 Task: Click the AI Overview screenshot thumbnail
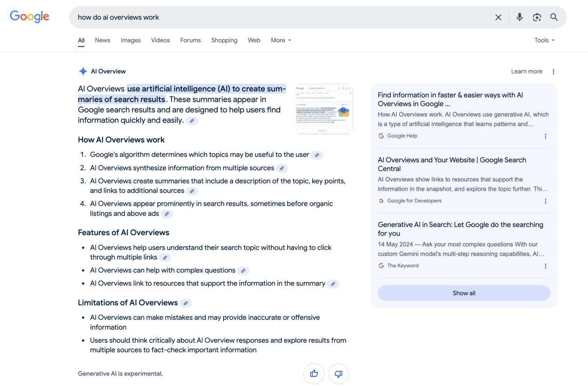click(x=324, y=109)
